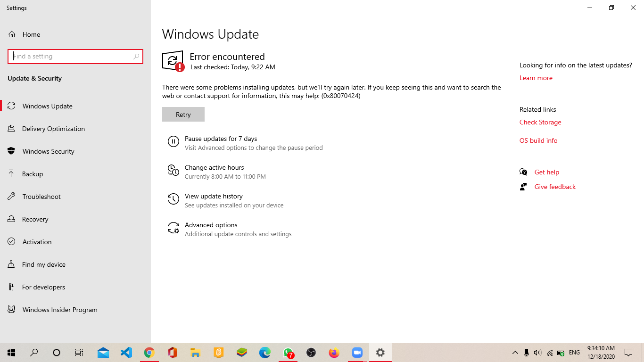Open Find my device settings
The height and width of the screenshot is (362, 644).
coord(75,264)
